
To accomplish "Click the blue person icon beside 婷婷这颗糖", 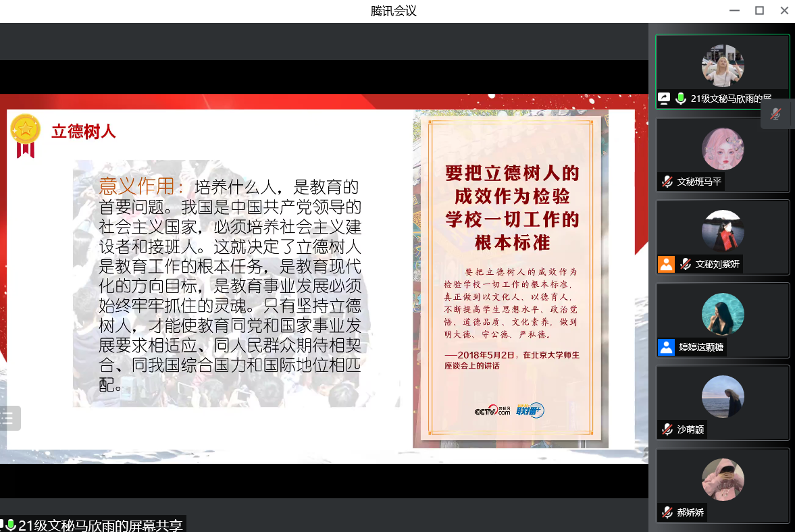I will pos(666,347).
